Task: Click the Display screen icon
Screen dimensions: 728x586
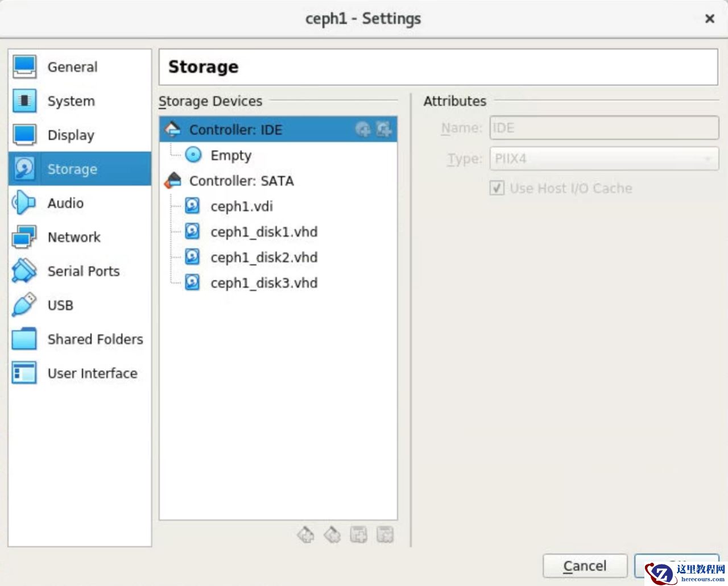Action: [24, 135]
